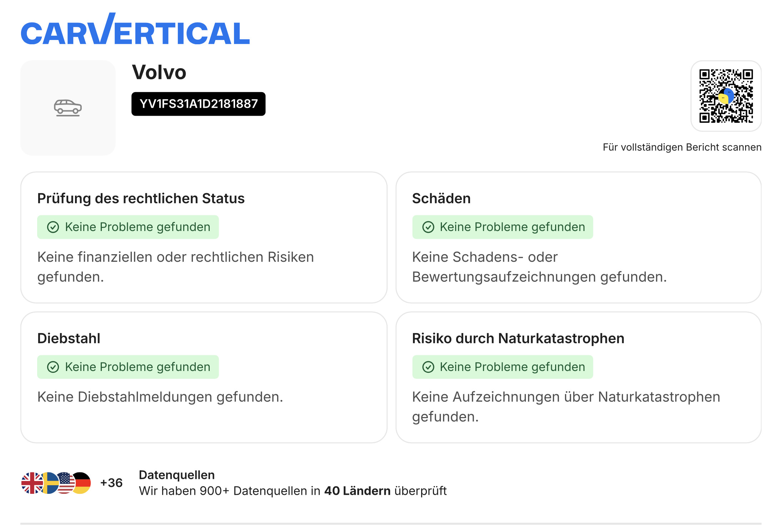Click the check icon under Diebstahl

click(x=53, y=367)
